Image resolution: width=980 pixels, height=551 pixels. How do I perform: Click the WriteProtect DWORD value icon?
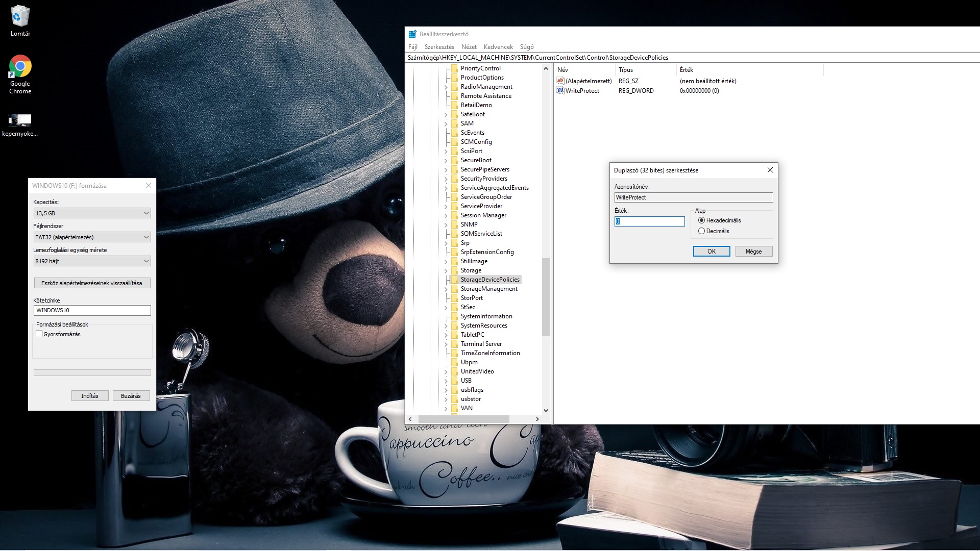(560, 91)
